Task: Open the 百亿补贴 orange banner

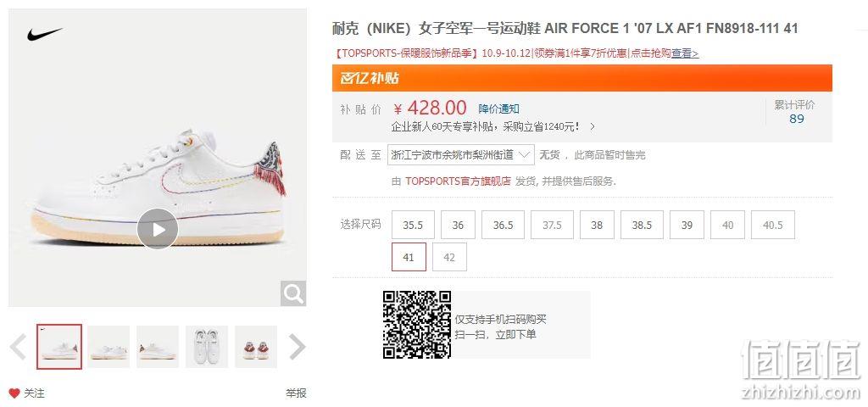Action: pyautogui.click(x=581, y=78)
